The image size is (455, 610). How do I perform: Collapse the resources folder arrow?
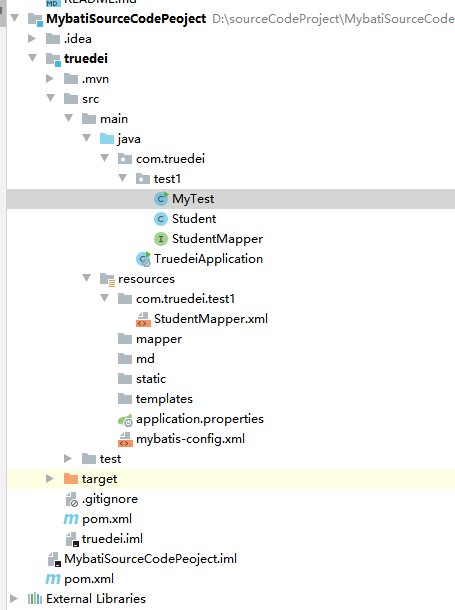(87, 278)
